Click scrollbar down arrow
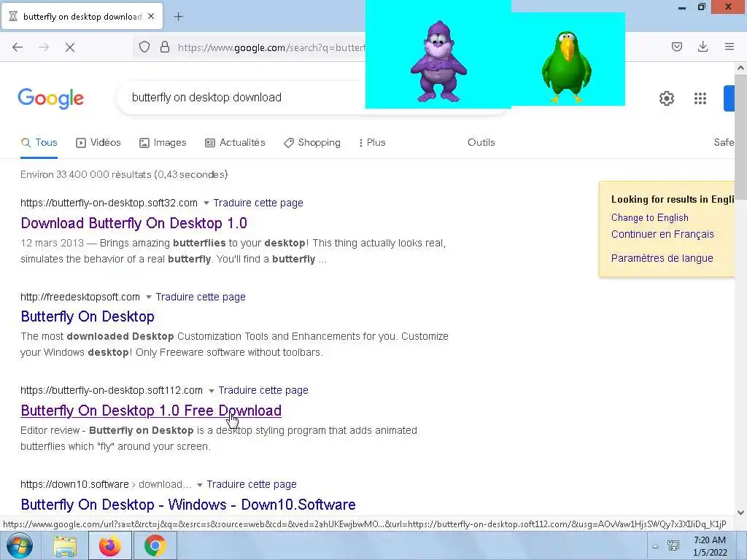This screenshot has width=747, height=560. (740, 513)
